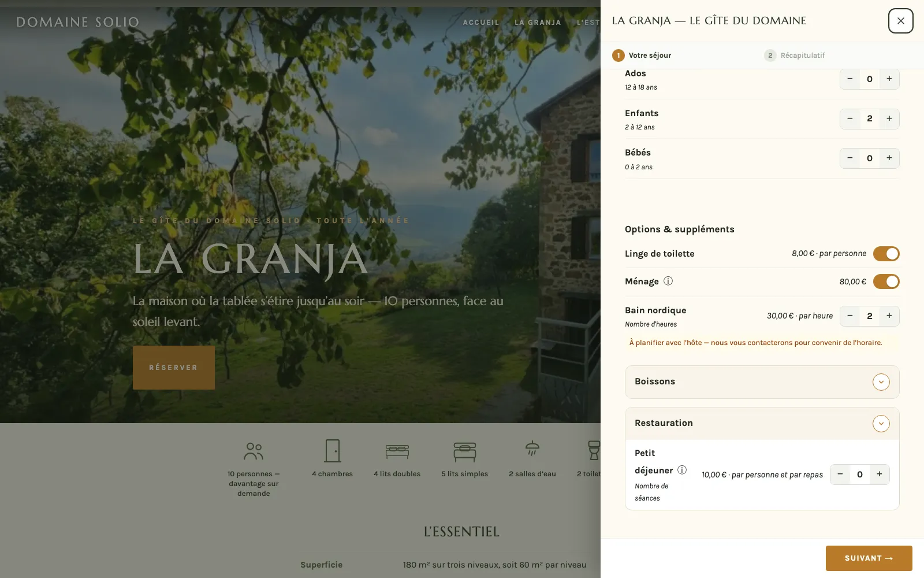Click the 4 lits doubles bed icon
The image size is (924, 578).
click(x=397, y=451)
